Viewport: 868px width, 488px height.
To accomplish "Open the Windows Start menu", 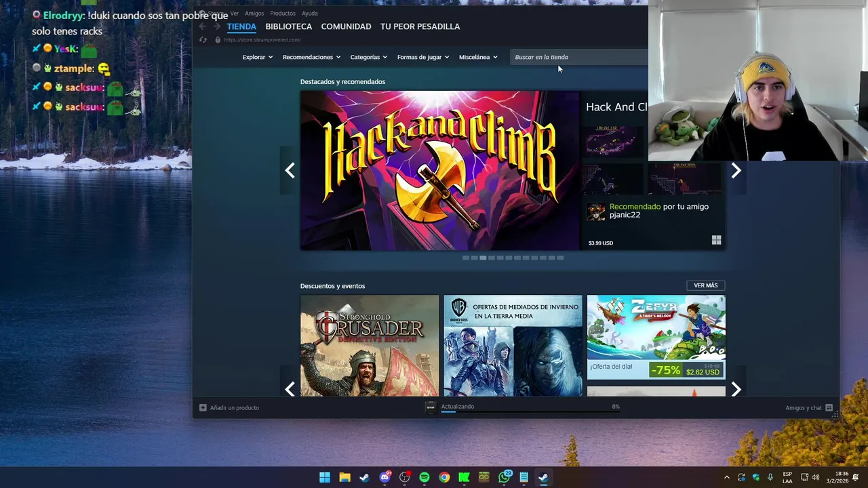I will point(325,477).
